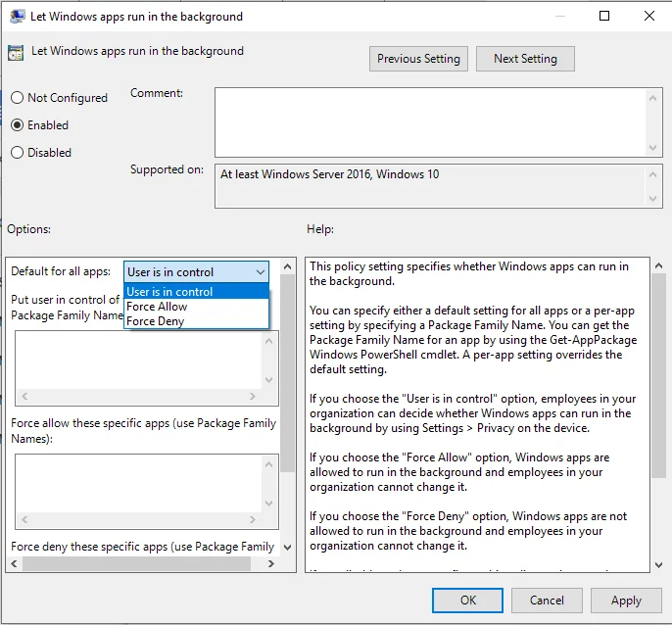
Task: Cancel the policy dialog
Action: coord(547,601)
